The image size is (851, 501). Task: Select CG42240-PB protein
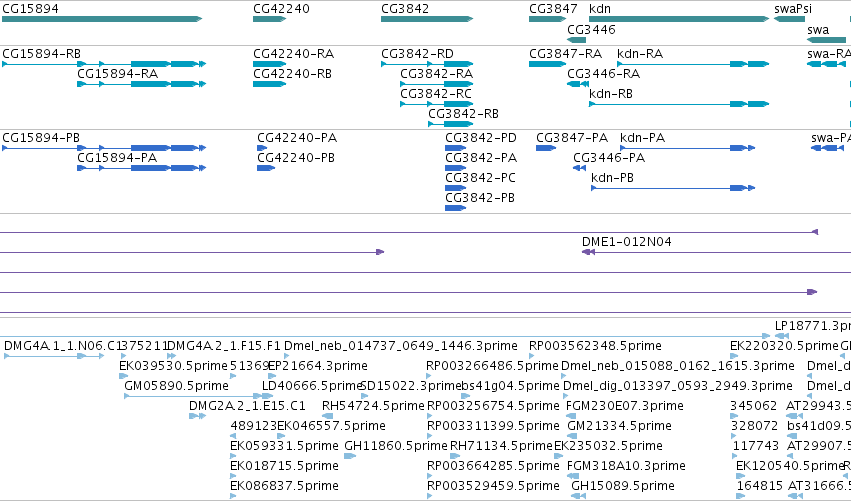tap(266, 168)
